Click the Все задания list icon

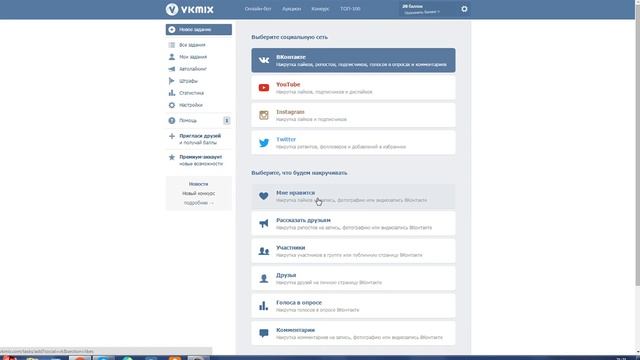[172, 45]
